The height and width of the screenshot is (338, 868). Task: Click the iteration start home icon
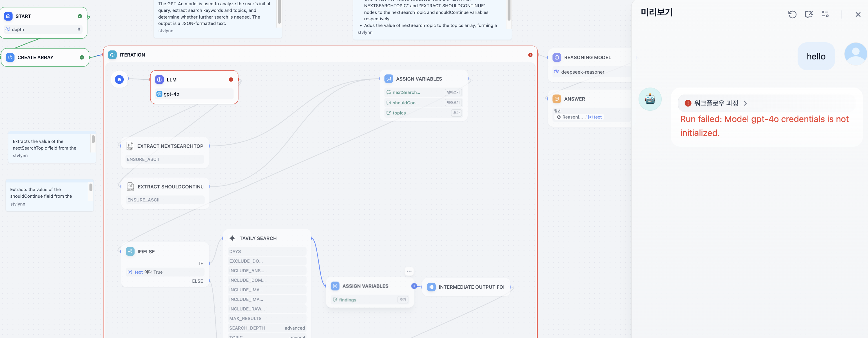tap(119, 79)
